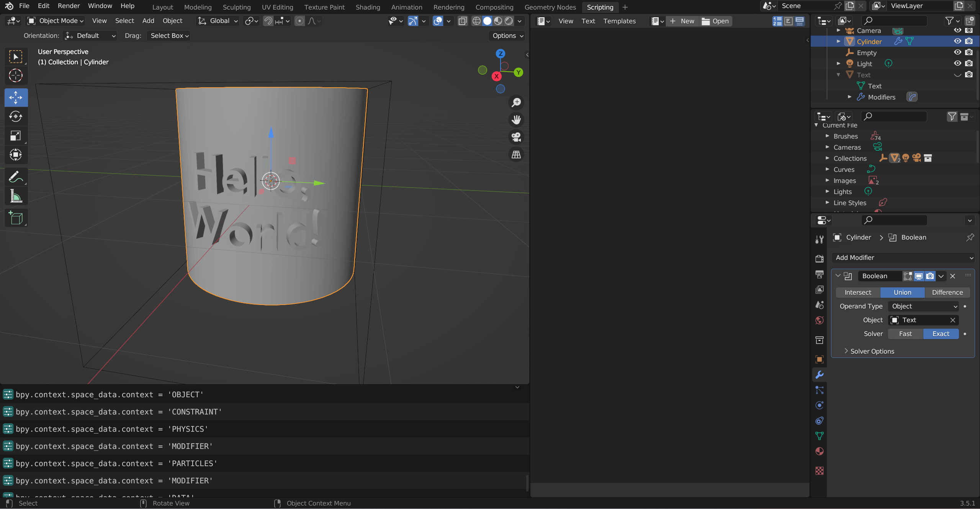Select the Annotate tool

[x=16, y=177]
